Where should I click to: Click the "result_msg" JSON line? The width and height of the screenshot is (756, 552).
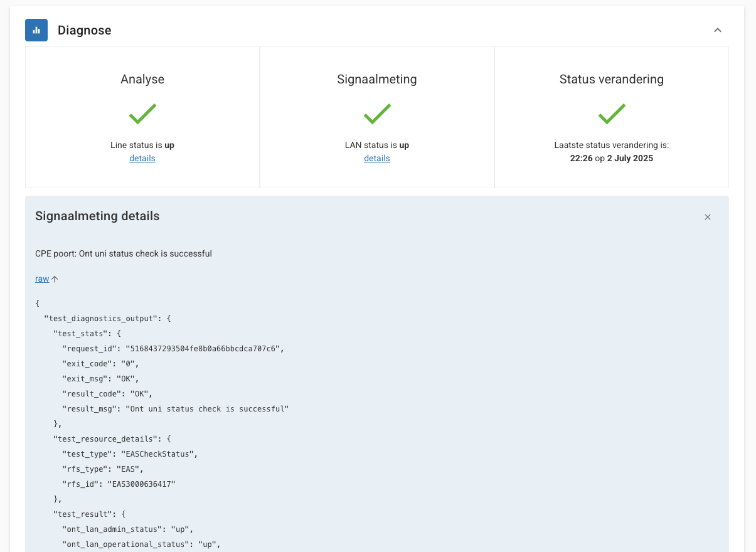[175, 409]
